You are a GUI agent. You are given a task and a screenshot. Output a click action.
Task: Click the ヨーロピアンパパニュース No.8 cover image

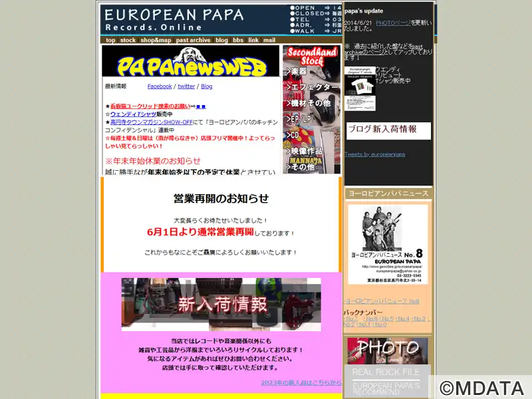[x=388, y=244]
